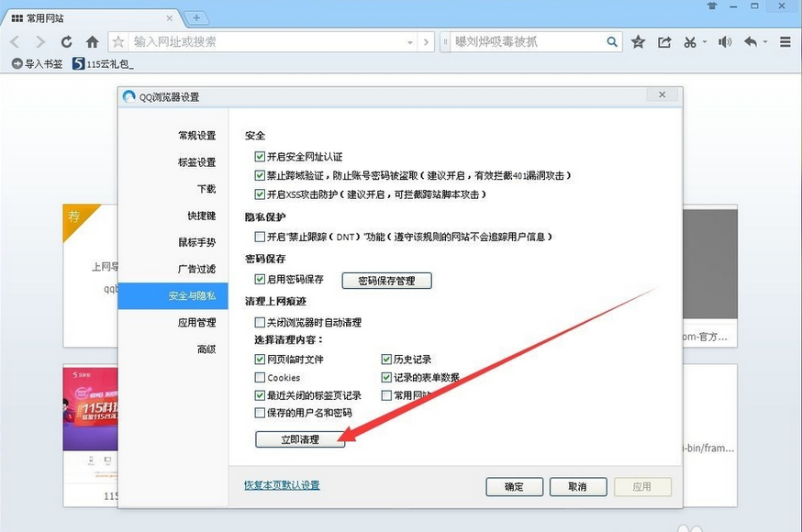802x532 pixels.
Task: Click the 恢复本页默认设置 link
Action: (282, 485)
